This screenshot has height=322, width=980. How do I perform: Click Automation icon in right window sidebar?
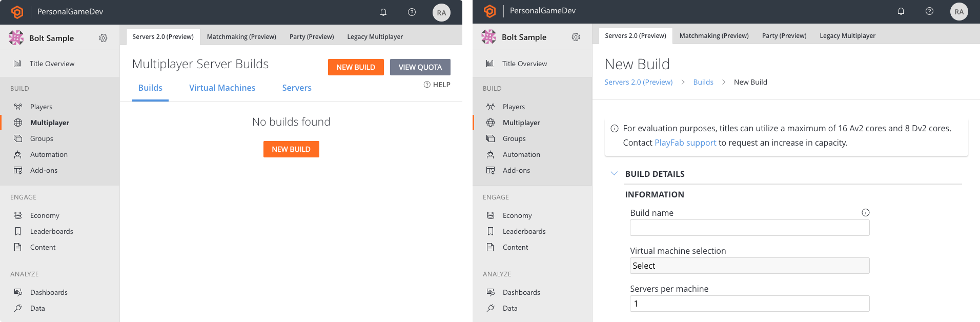[x=491, y=154]
